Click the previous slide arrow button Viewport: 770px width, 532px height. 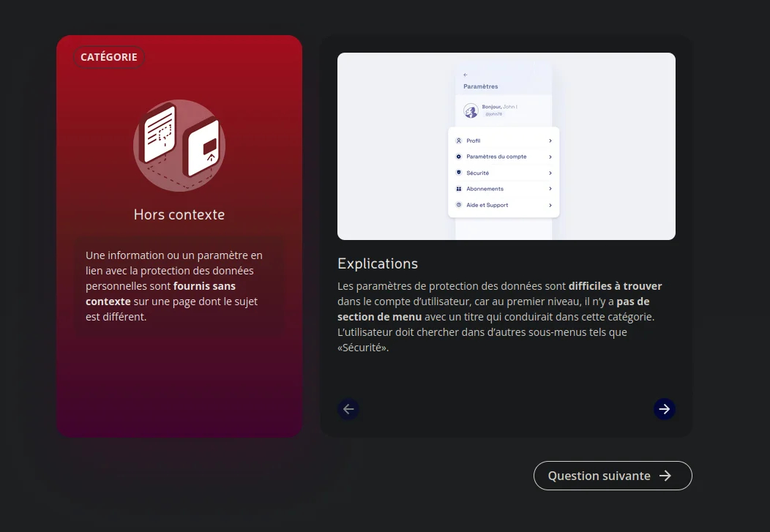click(348, 409)
